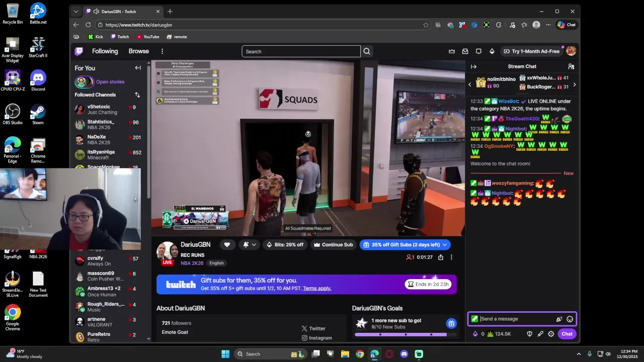
Task: Open the Open stories link
Action: 110,82
